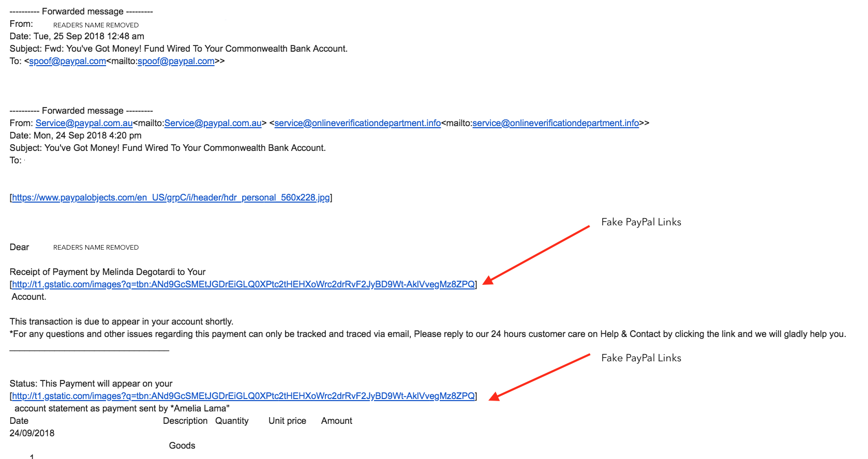Click the spoof@paypal.com link right after "To: <"
868x459 pixels.
pyautogui.click(x=67, y=61)
